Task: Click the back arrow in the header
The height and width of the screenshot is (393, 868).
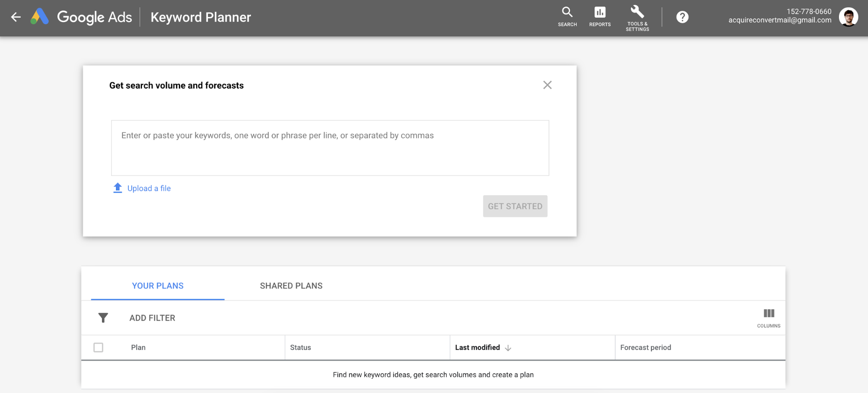Action: pos(16,17)
